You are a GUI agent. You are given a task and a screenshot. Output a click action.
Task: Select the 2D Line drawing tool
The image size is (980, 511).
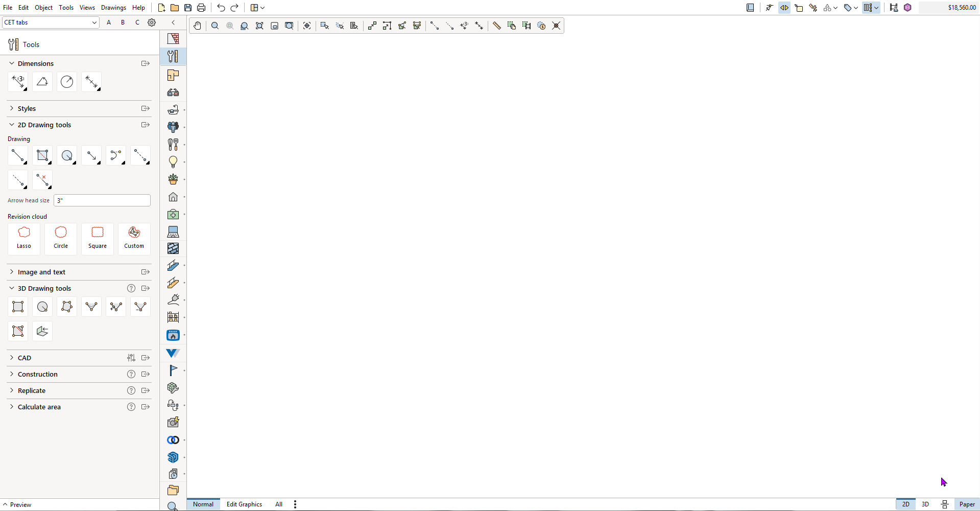tap(18, 155)
